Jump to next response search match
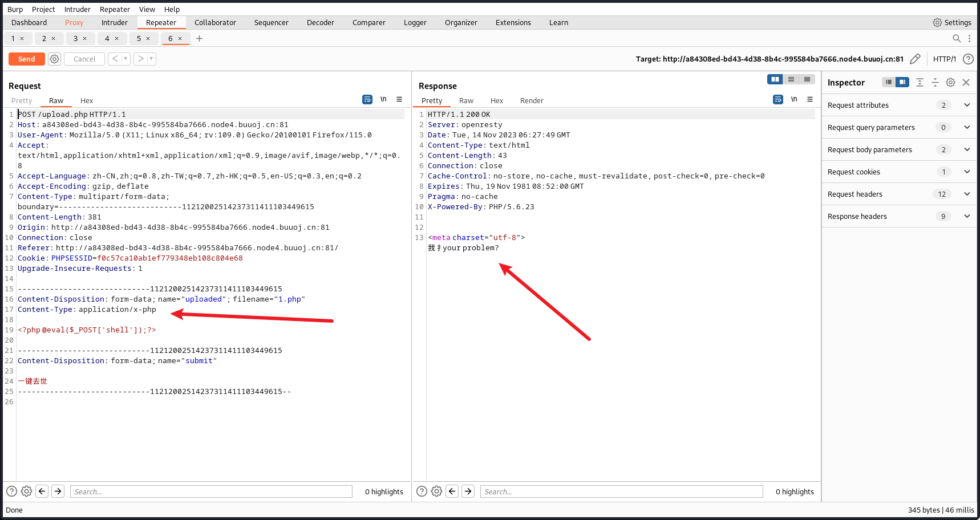This screenshot has width=980, height=520. pos(468,491)
